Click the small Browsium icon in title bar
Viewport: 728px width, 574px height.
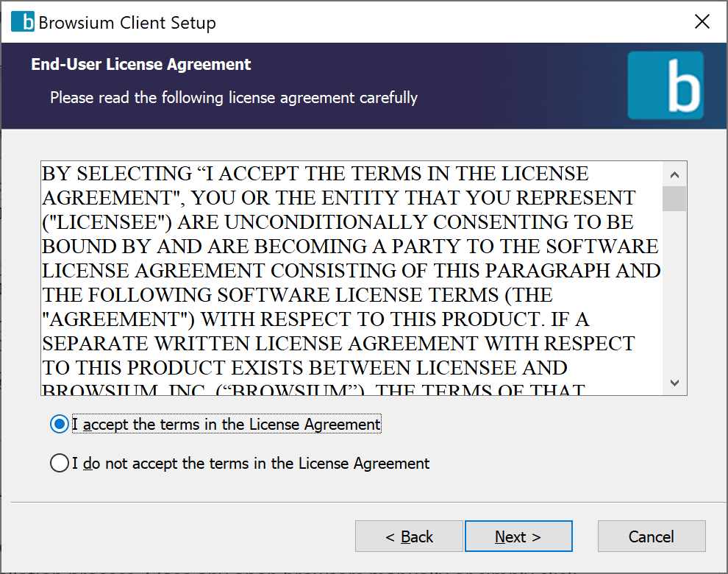click(23, 22)
